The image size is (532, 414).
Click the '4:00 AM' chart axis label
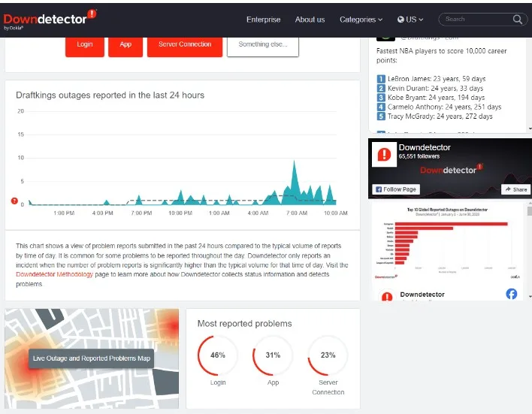tap(258, 213)
